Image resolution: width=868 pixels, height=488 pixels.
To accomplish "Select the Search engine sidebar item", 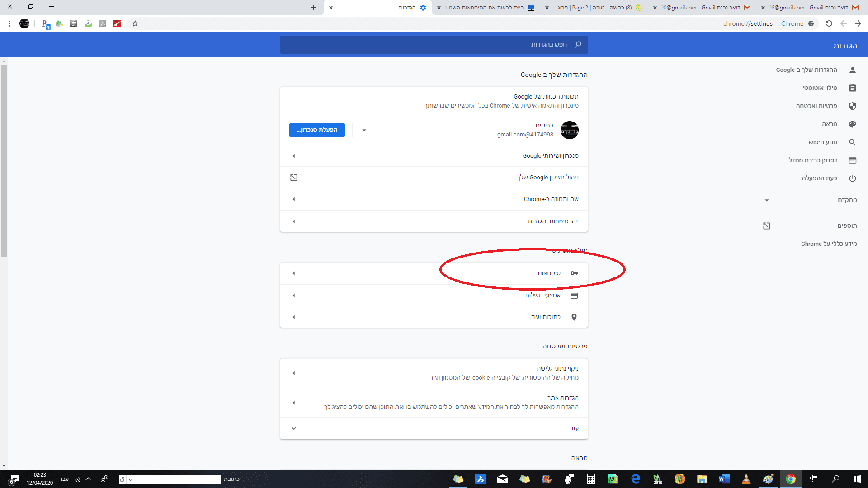I will point(822,142).
